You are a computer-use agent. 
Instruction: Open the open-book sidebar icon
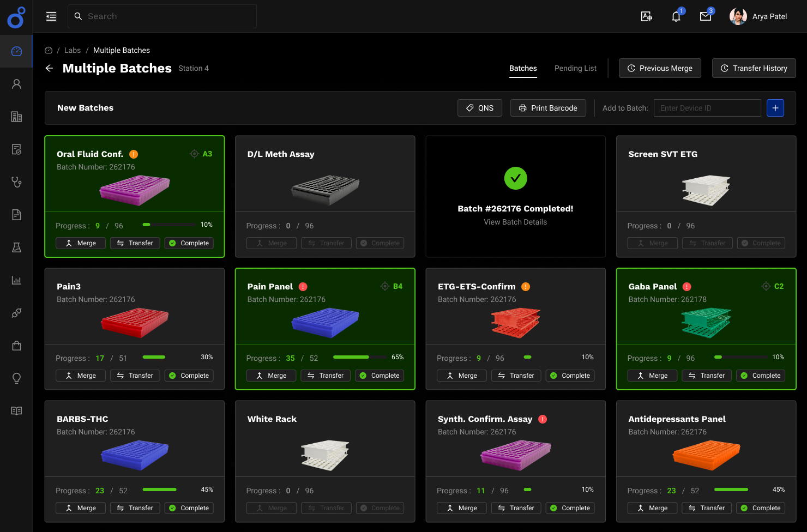(16, 411)
